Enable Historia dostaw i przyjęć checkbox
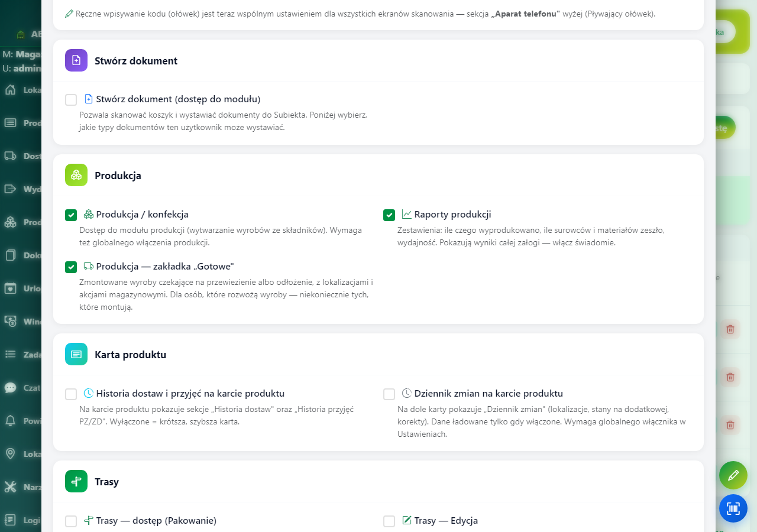Viewport: 757px width, 532px height. (71, 394)
